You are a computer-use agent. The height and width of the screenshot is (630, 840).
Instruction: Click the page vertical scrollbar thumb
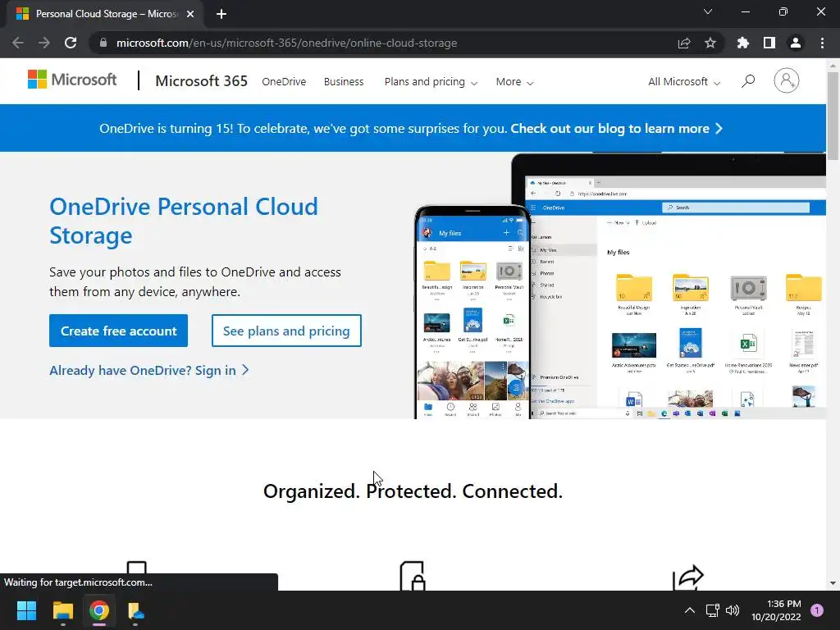click(x=833, y=115)
